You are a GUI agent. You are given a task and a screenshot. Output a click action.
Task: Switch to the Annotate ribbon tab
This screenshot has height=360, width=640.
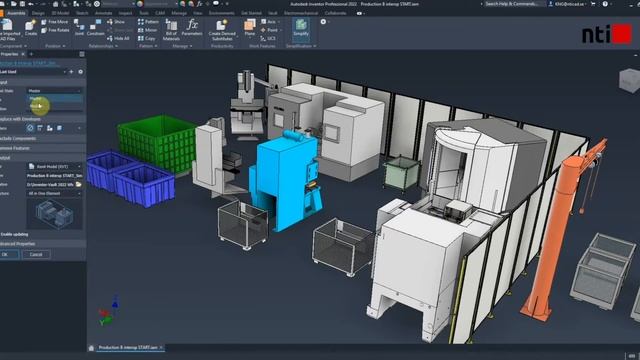[103, 13]
